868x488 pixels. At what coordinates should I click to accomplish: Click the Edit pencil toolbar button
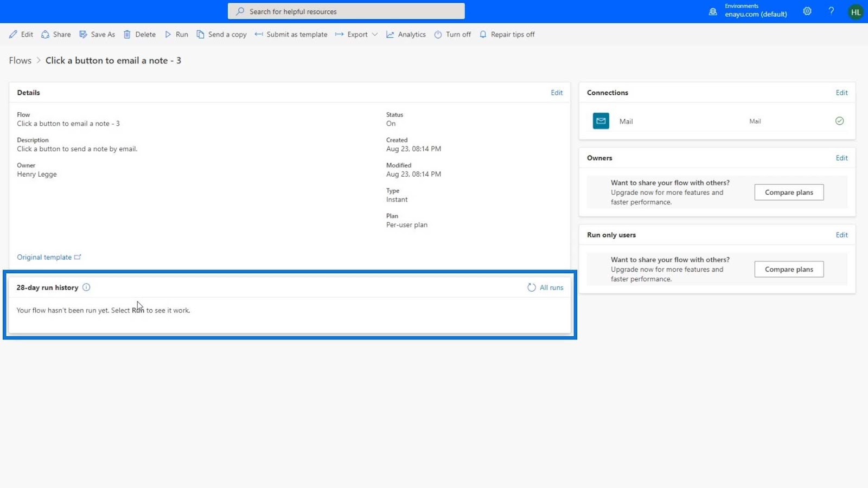(x=21, y=34)
